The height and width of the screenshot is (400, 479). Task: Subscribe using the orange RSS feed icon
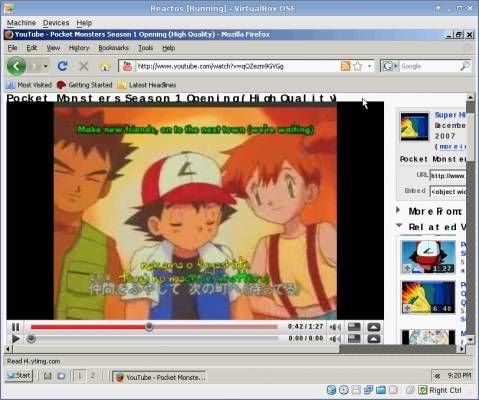pyautogui.click(x=345, y=66)
